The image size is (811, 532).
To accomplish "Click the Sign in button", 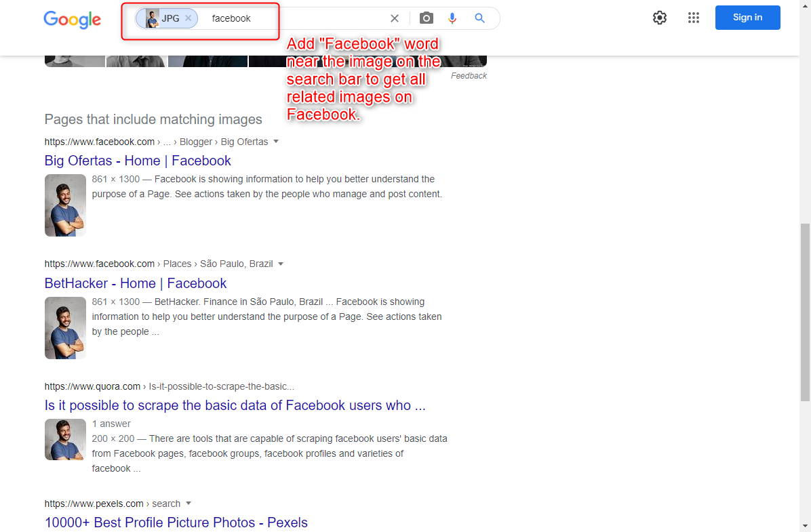I will pos(747,18).
